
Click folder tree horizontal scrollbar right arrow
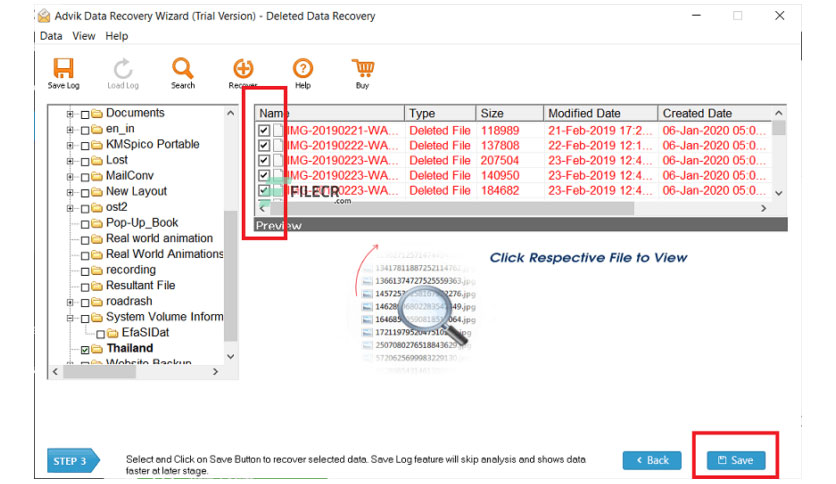(x=215, y=372)
